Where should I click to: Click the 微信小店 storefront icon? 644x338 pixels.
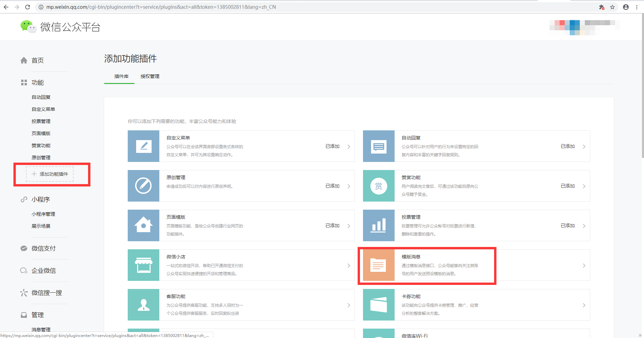pyautogui.click(x=144, y=265)
